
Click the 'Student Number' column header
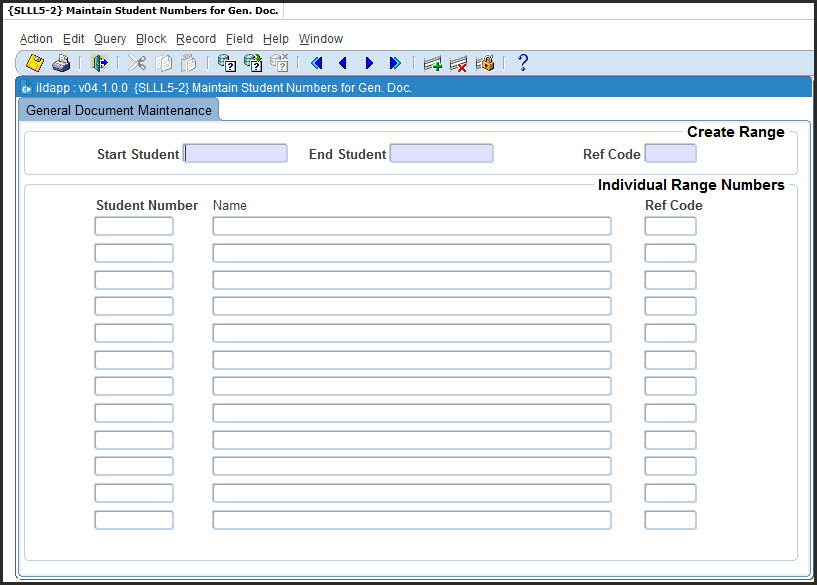pyautogui.click(x=147, y=205)
